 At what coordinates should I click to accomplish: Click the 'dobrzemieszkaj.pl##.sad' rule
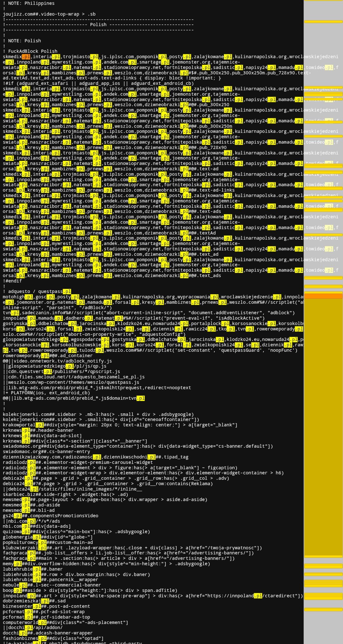coord(34,601)
